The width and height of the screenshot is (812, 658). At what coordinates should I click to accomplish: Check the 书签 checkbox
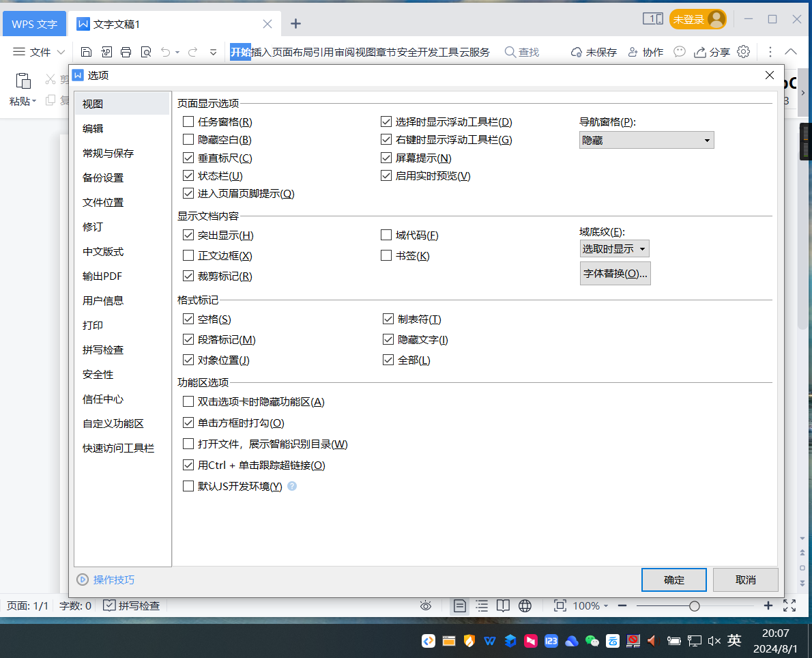(386, 256)
